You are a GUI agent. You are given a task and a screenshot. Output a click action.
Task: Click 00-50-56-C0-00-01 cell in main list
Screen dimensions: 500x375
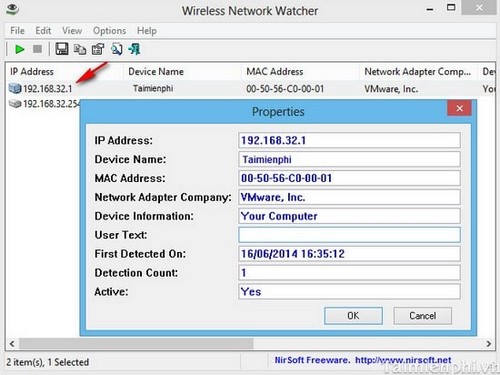[x=285, y=89]
